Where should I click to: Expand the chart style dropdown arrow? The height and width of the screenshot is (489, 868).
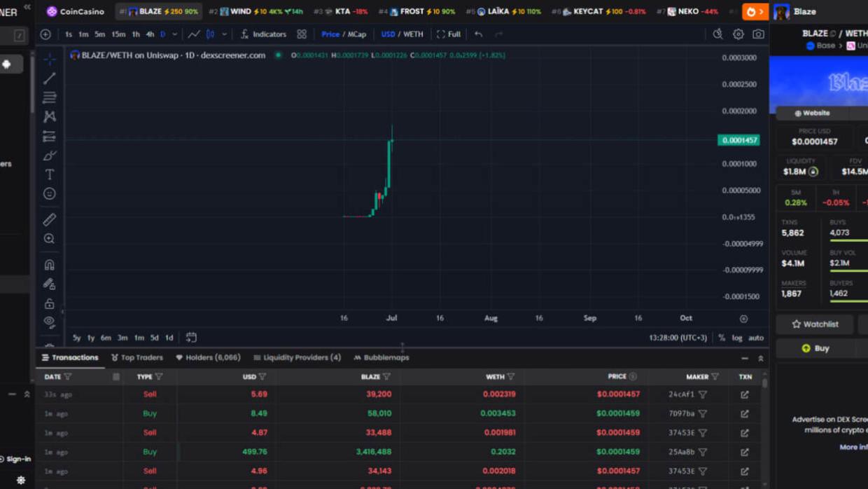(225, 34)
